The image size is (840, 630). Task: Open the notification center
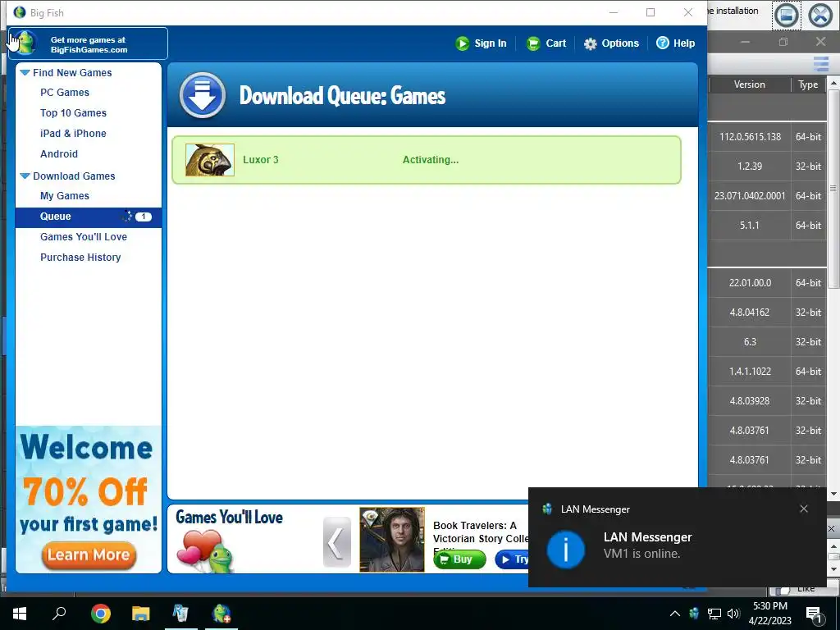click(x=814, y=614)
